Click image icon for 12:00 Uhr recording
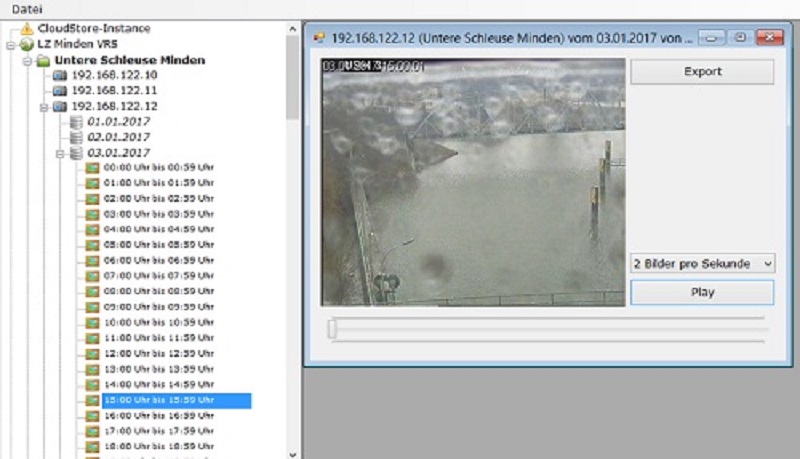800x459 pixels. click(x=92, y=354)
